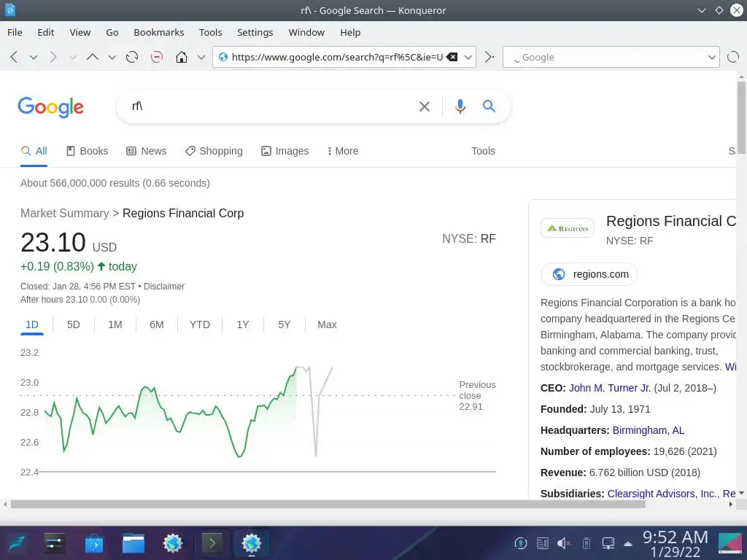
Task: Switch to the Shopping results tab
Action: pyautogui.click(x=214, y=151)
